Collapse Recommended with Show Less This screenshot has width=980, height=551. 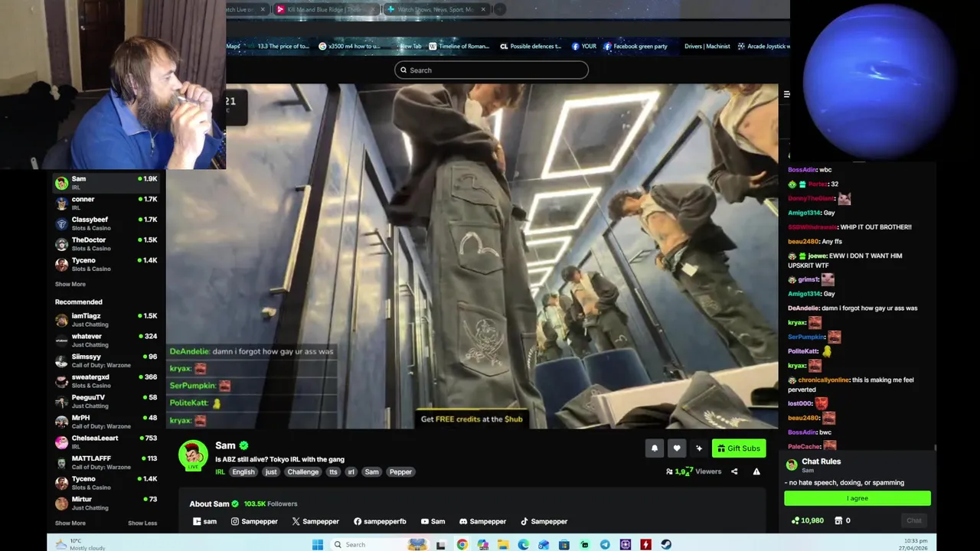click(x=142, y=523)
